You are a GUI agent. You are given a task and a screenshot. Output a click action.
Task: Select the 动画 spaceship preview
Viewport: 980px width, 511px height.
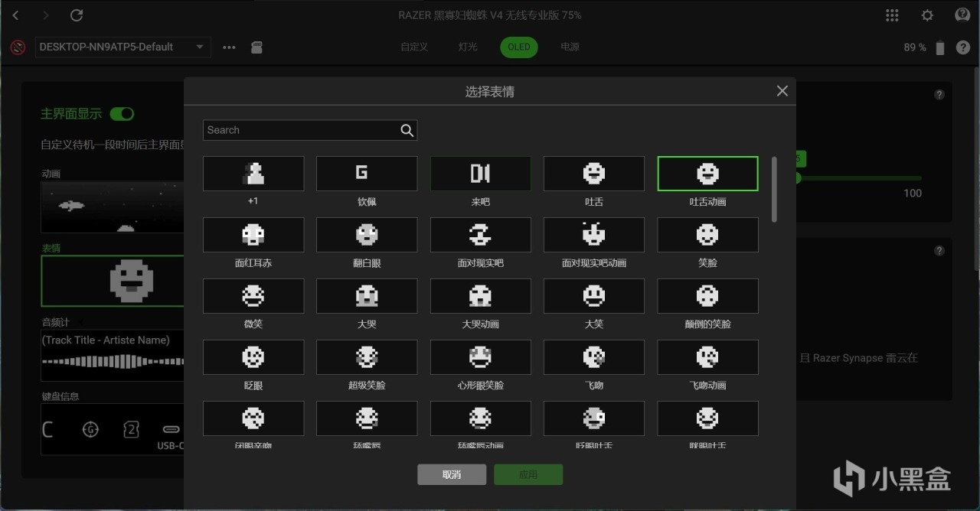tap(113, 207)
